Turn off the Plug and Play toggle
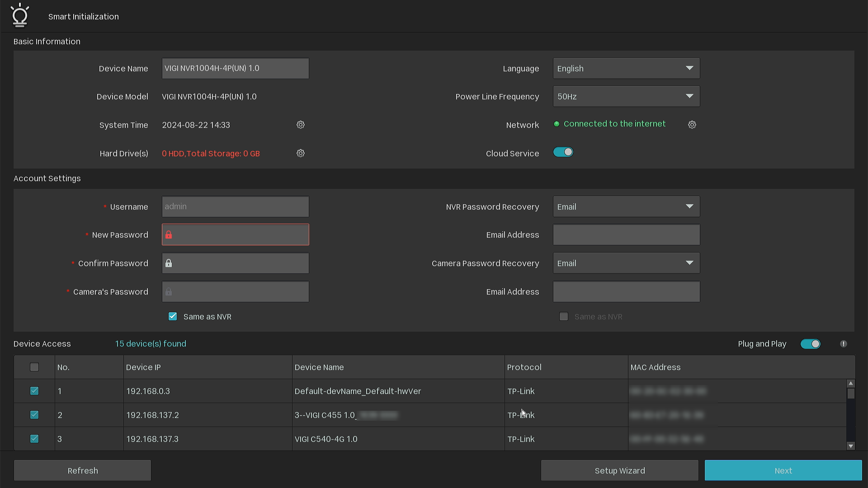The image size is (868, 488). [x=810, y=344]
